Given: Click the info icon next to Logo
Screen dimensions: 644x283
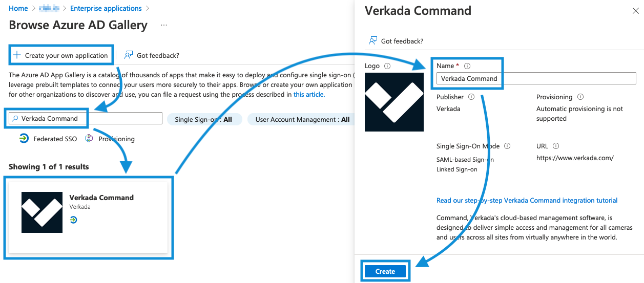Looking at the screenshot, I should pyautogui.click(x=387, y=66).
